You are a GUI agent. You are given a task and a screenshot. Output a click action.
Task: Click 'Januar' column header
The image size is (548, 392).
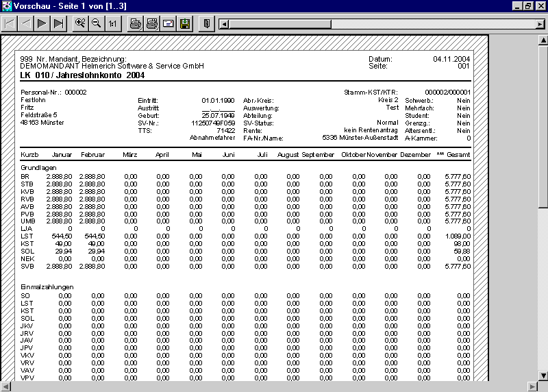click(x=62, y=155)
